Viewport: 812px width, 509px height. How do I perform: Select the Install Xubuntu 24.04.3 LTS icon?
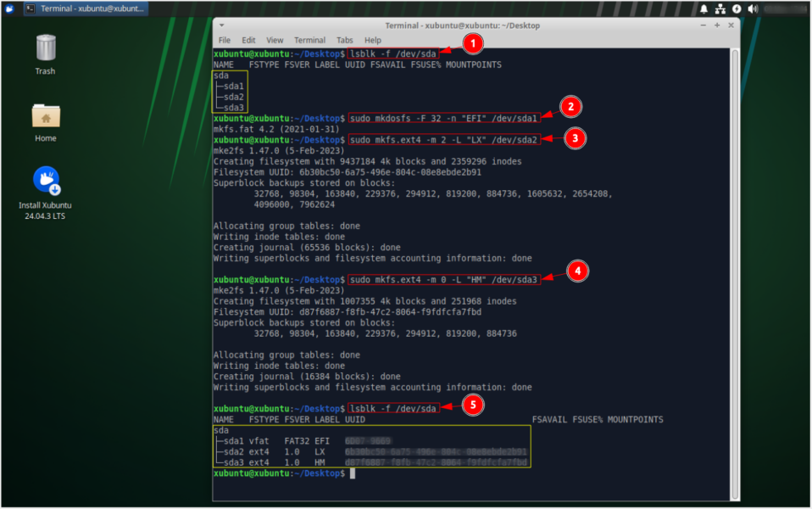pyautogui.click(x=46, y=191)
